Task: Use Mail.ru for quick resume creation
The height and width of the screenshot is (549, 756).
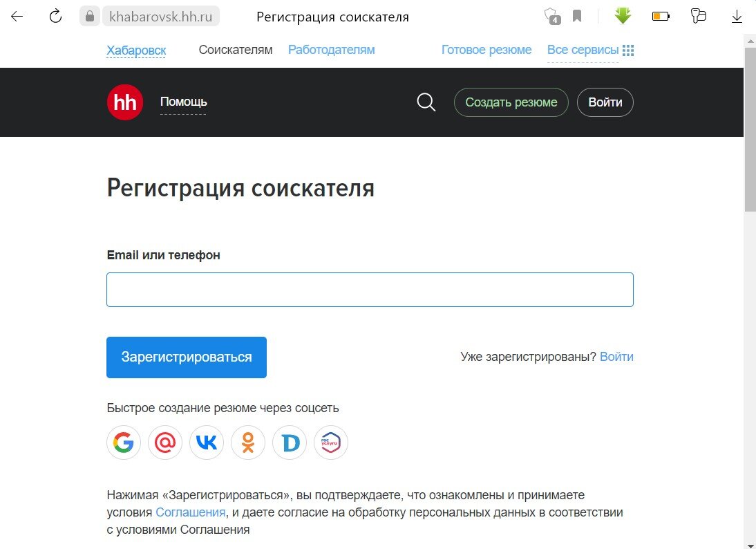Action: (x=164, y=443)
